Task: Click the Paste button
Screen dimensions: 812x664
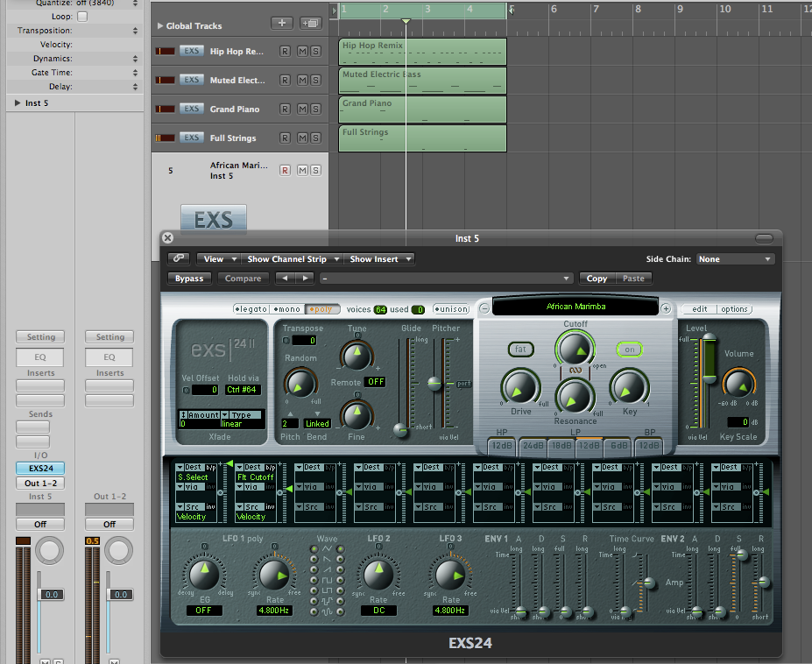Action: click(633, 279)
